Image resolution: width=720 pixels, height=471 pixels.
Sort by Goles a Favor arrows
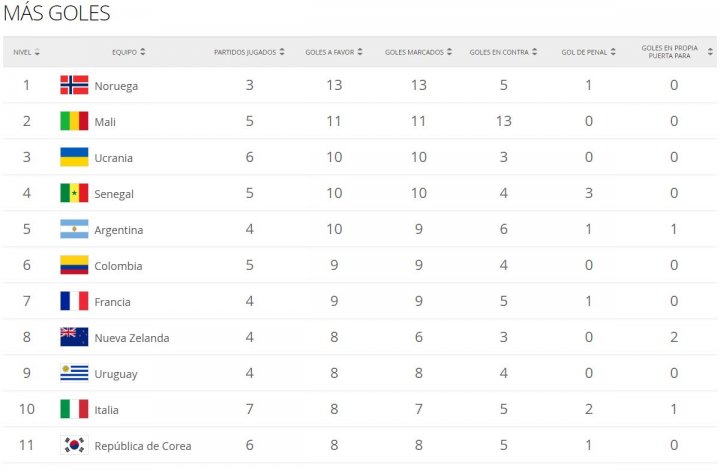tap(360, 52)
